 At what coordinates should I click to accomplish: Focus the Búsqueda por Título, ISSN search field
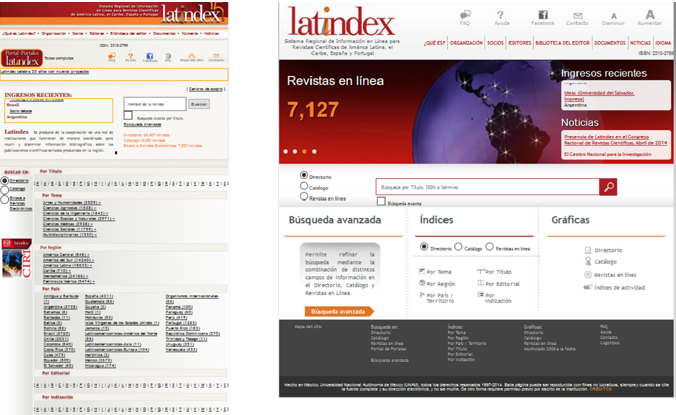tap(488, 187)
